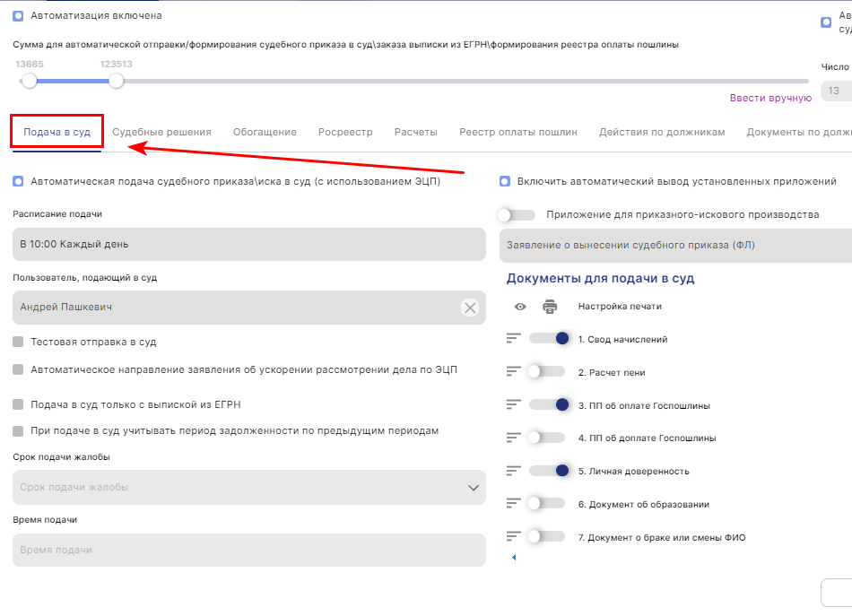This screenshot has width=852, height=616.
Task: Click the printer icon for print settings
Action: click(550, 307)
